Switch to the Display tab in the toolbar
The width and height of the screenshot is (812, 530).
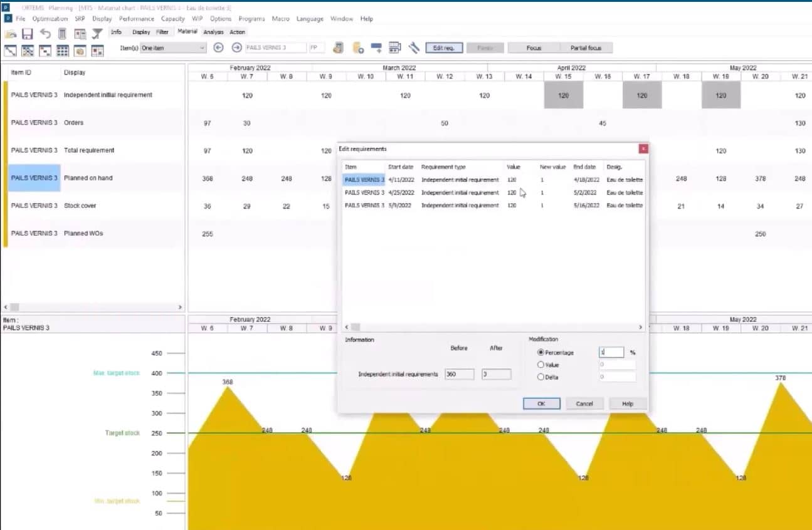(x=141, y=32)
